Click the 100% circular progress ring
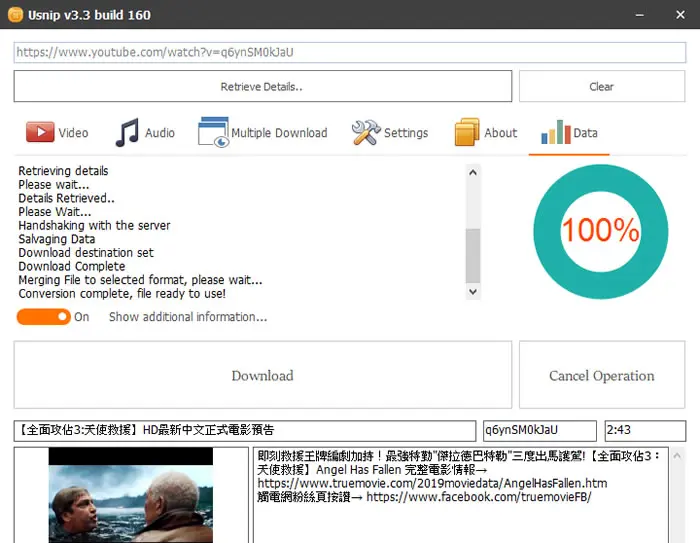This screenshot has height=543, width=700. point(600,231)
